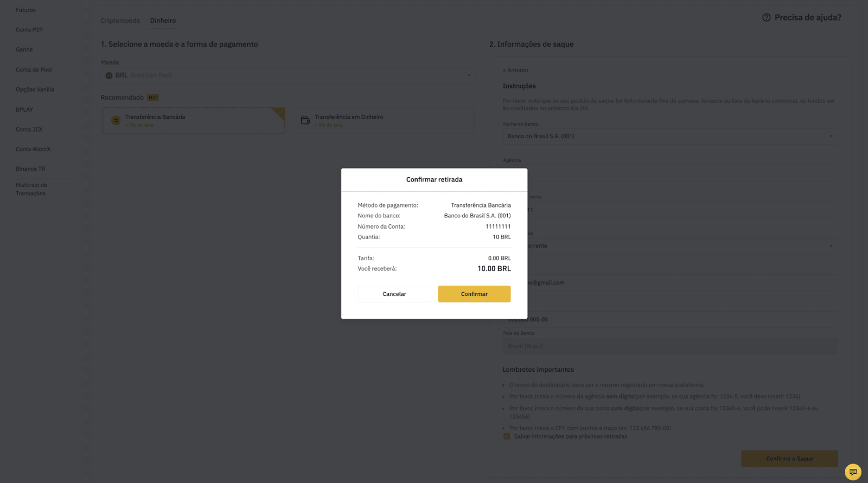Switch to the Criptomoeda tab
868x483 pixels.
click(x=120, y=21)
